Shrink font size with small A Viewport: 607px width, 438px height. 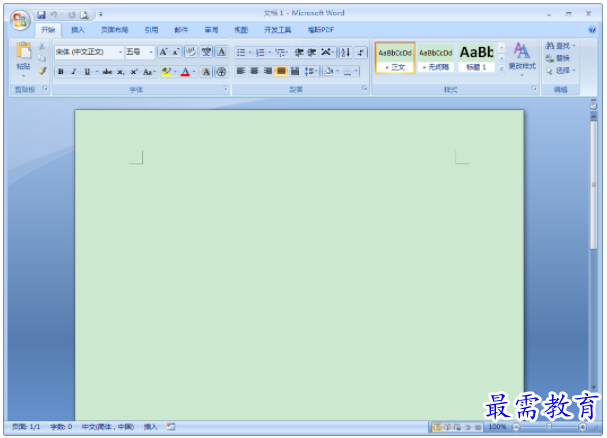click(x=175, y=52)
